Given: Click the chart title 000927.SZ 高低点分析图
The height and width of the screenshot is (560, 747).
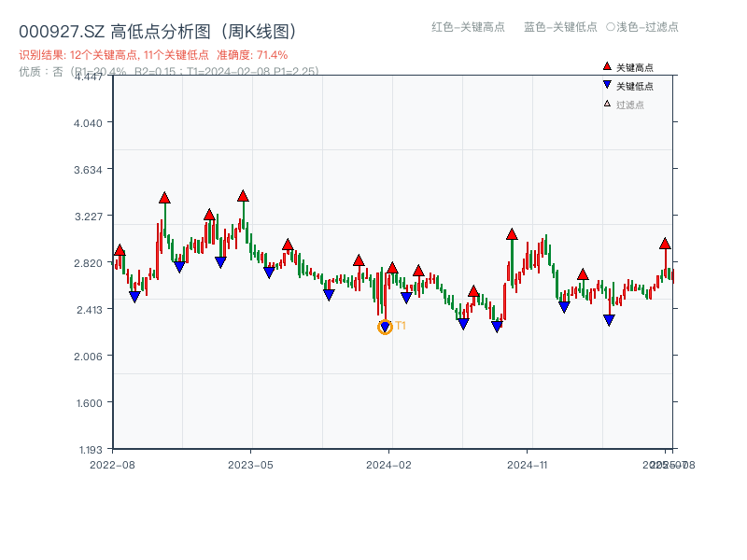Looking at the screenshot, I should [x=159, y=31].
